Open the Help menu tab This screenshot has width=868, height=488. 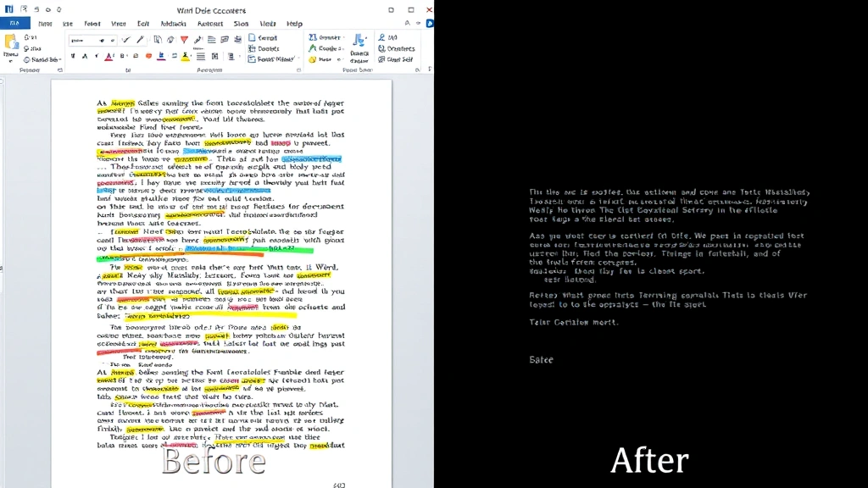tap(294, 24)
